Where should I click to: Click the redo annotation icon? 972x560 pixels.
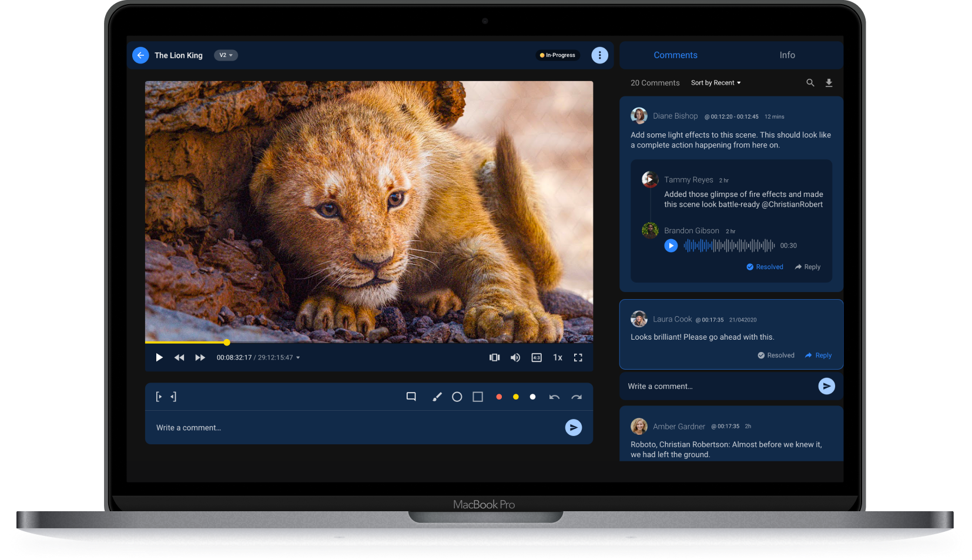click(x=577, y=397)
